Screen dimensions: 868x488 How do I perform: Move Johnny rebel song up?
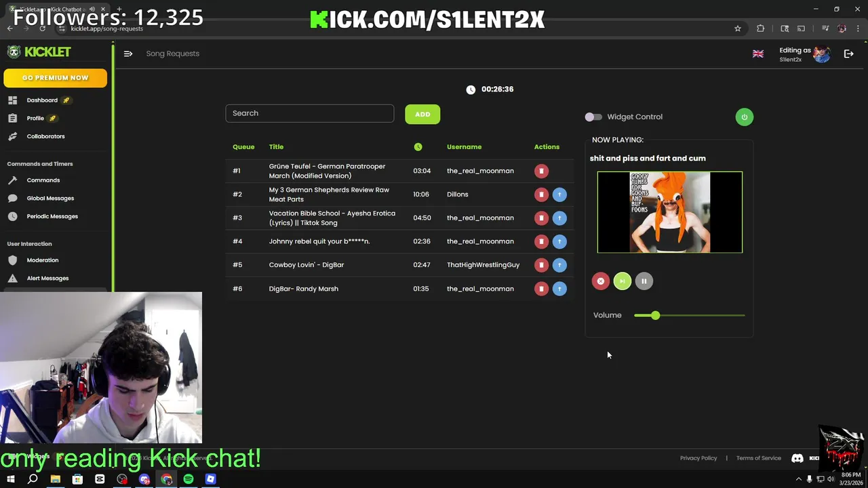click(x=559, y=241)
